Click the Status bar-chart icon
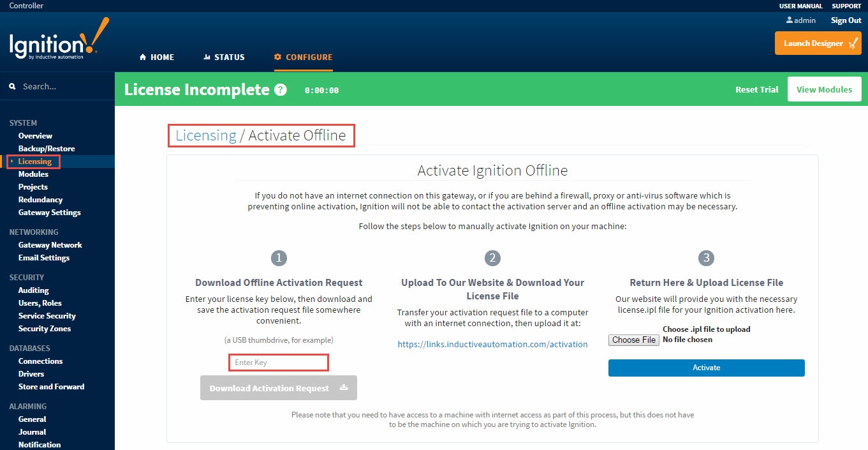Viewport: 868px width, 450px height. (209, 57)
